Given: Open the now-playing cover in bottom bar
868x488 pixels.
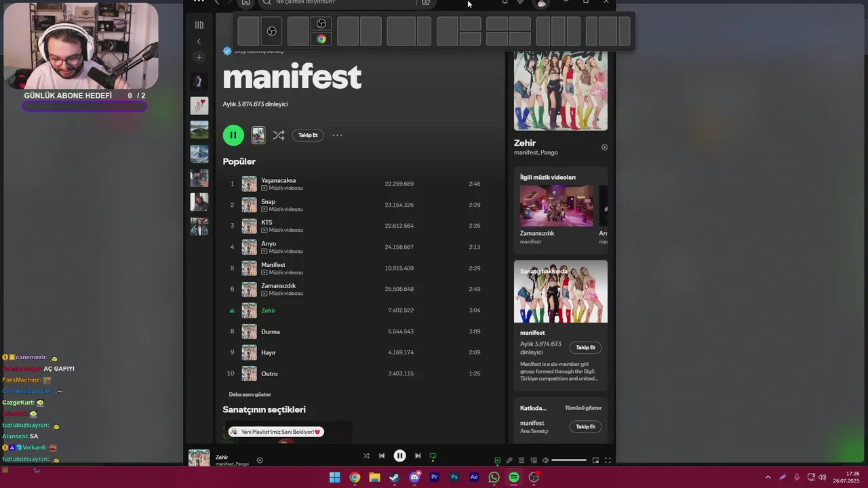Looking at the screenshot, I should click(199, 458).
